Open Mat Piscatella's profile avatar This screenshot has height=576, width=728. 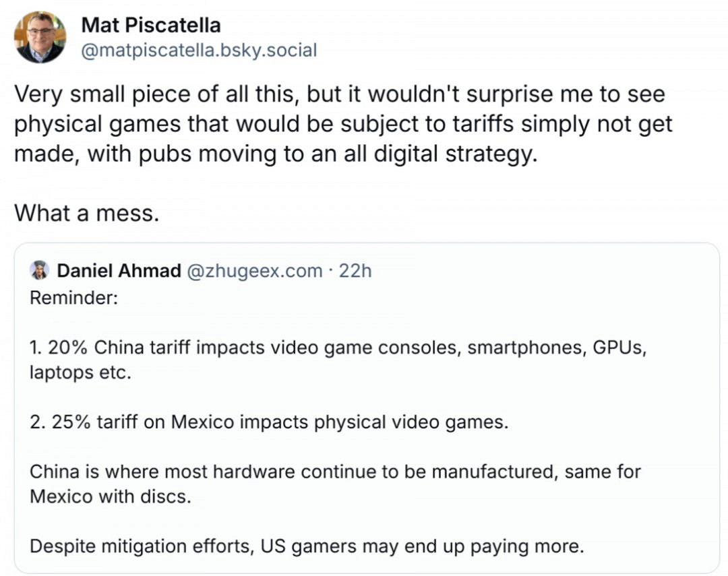[x=40, y=38]
